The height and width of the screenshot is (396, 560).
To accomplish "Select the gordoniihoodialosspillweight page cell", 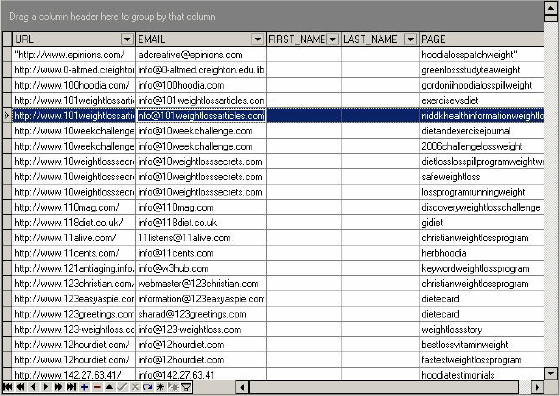I will [x=482, y=85].
